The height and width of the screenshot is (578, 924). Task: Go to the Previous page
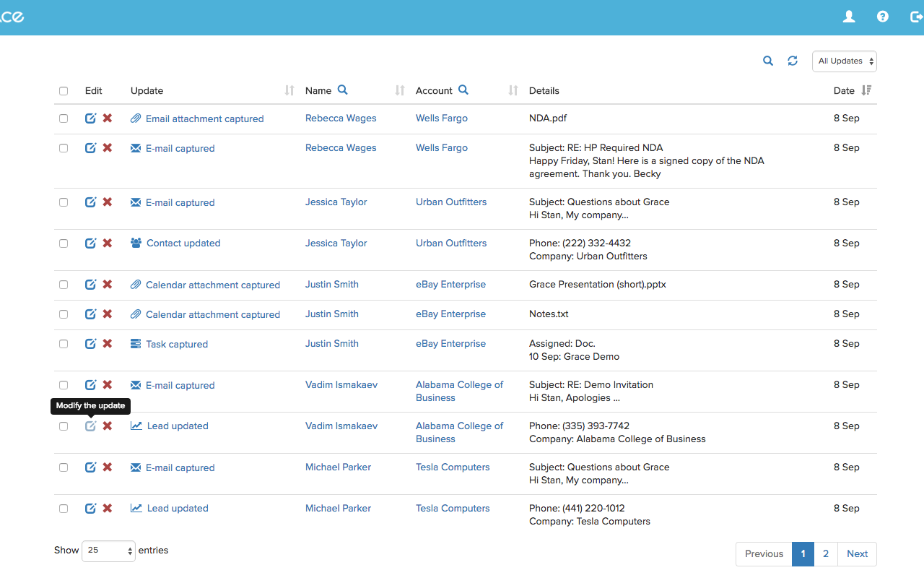[x=764, y=554]
